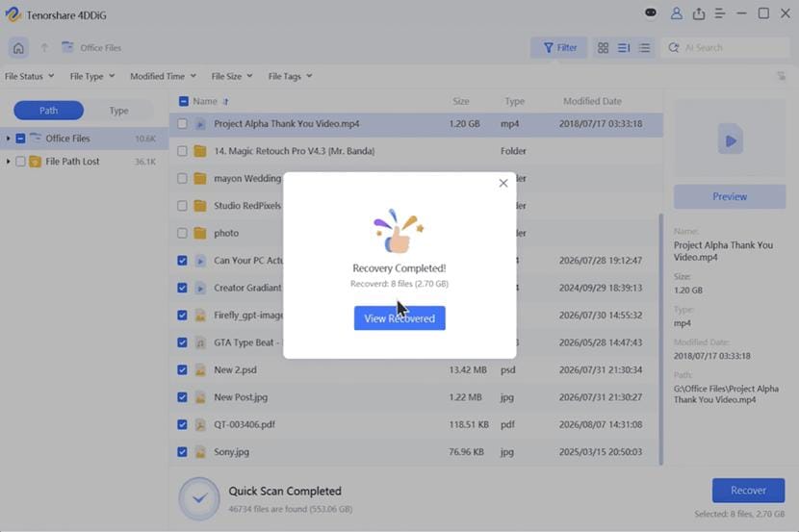Screen dimensions: 799x532
Task: Click the reset filter icon at right
Action: coord(781,76)
